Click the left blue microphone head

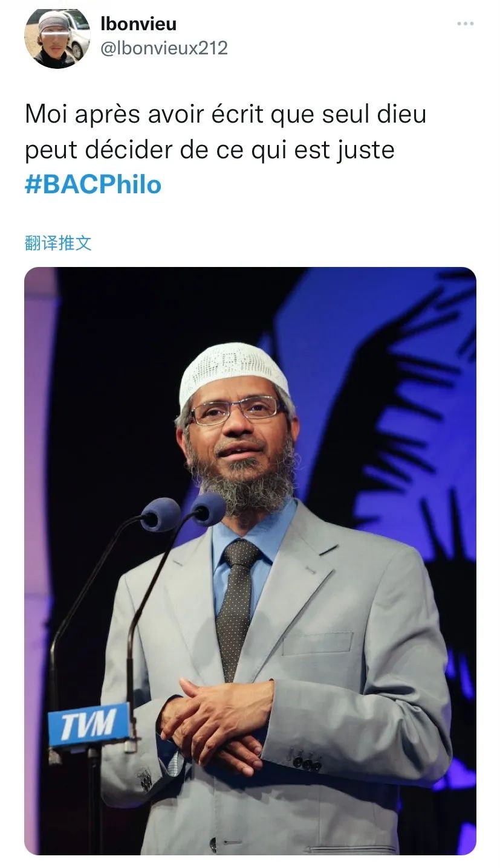pos(161,515)
